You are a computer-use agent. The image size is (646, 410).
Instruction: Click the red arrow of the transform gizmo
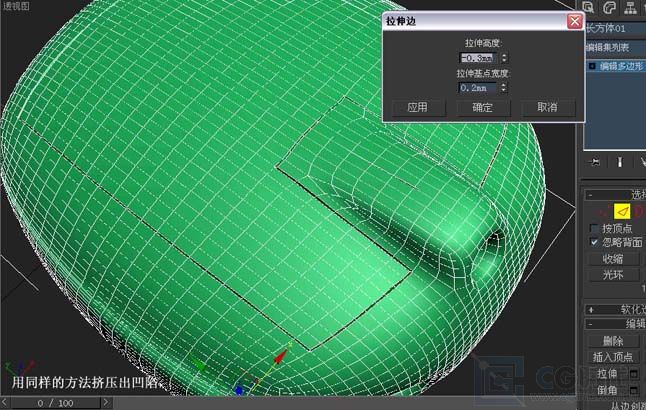coord(281,355)
